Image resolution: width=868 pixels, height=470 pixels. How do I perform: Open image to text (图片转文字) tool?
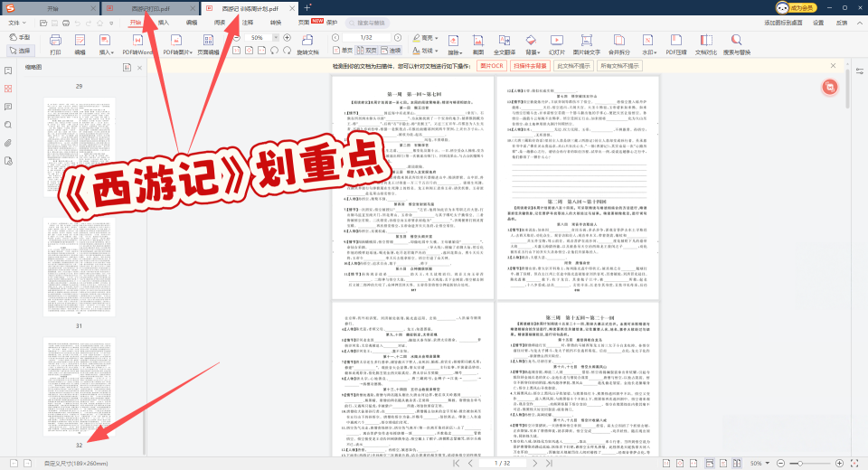pyautogui.click(x=586, y=44)
